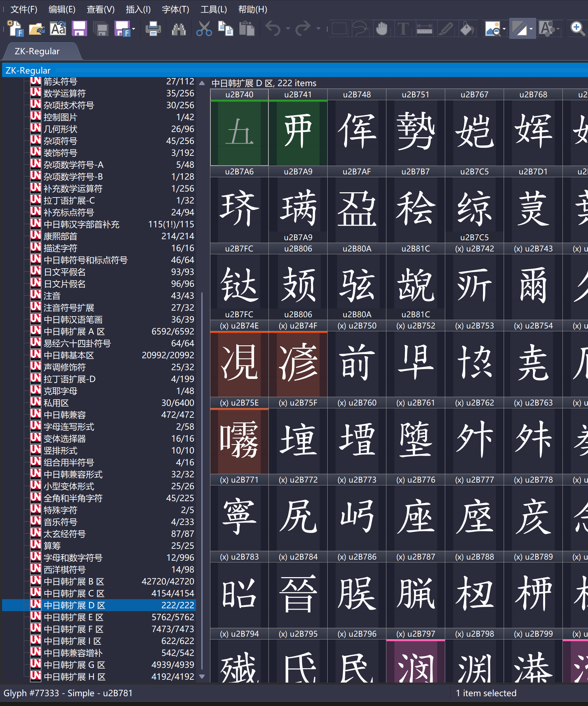Open the dropdown arrow beside Export Font
588x706 pixels.
(x=134, y=29)
